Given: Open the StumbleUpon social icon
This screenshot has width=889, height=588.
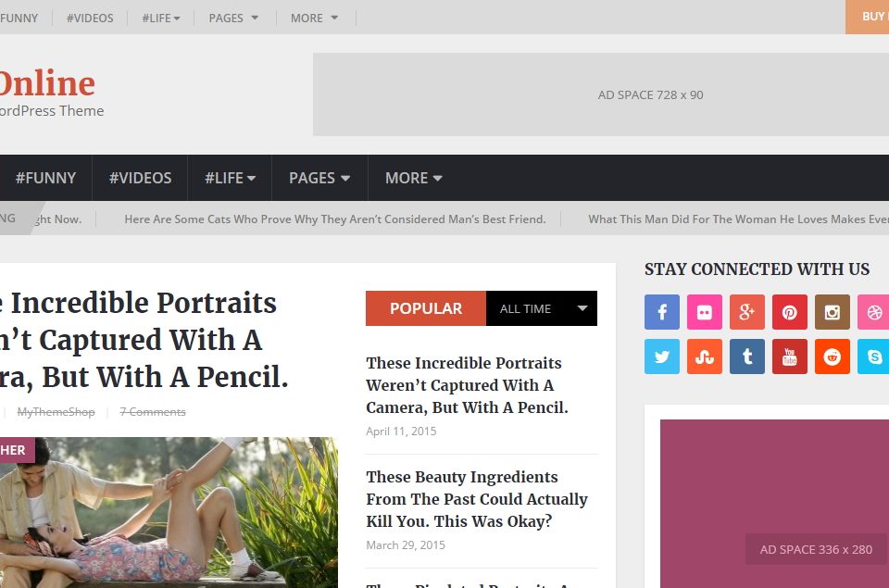Looking at the screenshot, I should click(x=704, y=357).
